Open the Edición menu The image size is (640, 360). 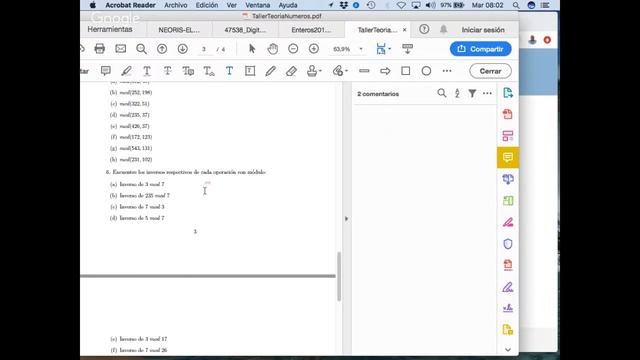207,5
